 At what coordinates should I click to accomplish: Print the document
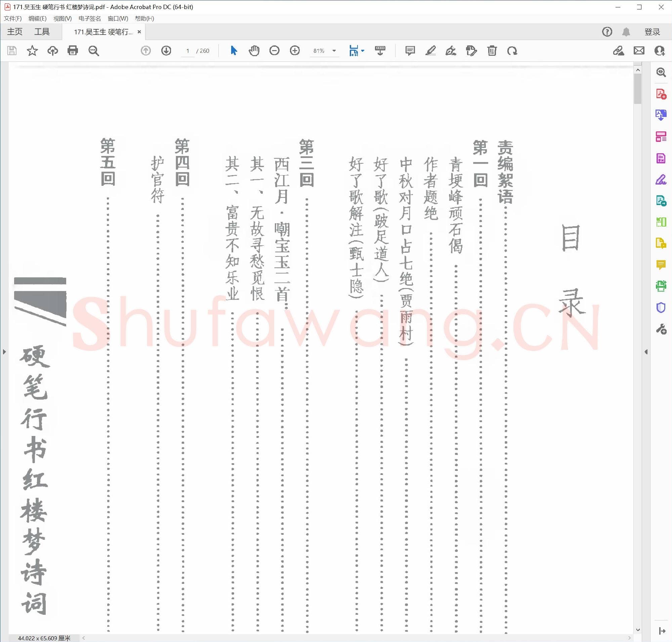coord(72,51)
